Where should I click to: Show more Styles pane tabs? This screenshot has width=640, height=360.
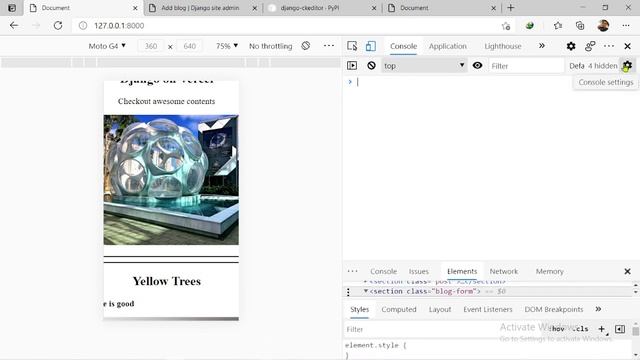598,309
